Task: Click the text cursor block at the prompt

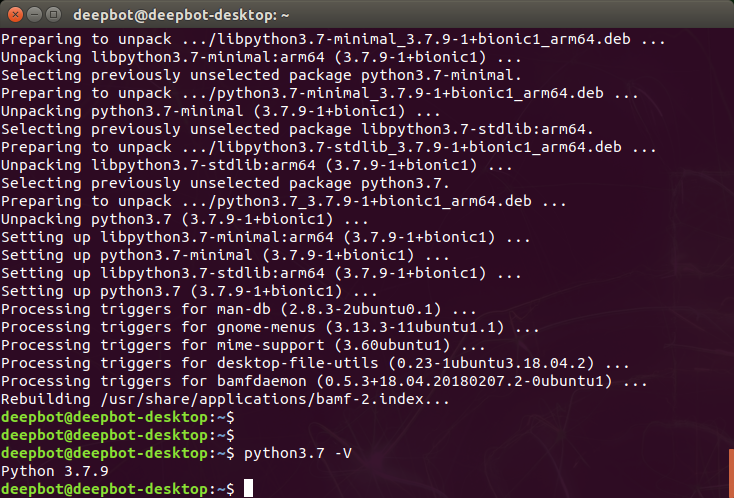Action: point(248,489)
